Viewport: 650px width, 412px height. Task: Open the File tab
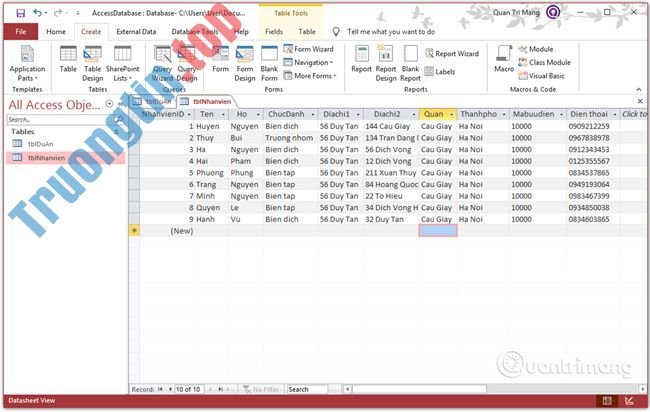(x=21, y=32)
